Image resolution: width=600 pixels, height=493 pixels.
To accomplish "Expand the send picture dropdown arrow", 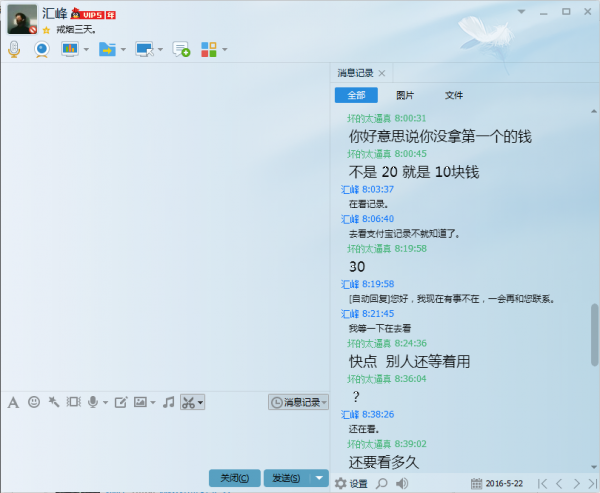I will pos(153,403).
